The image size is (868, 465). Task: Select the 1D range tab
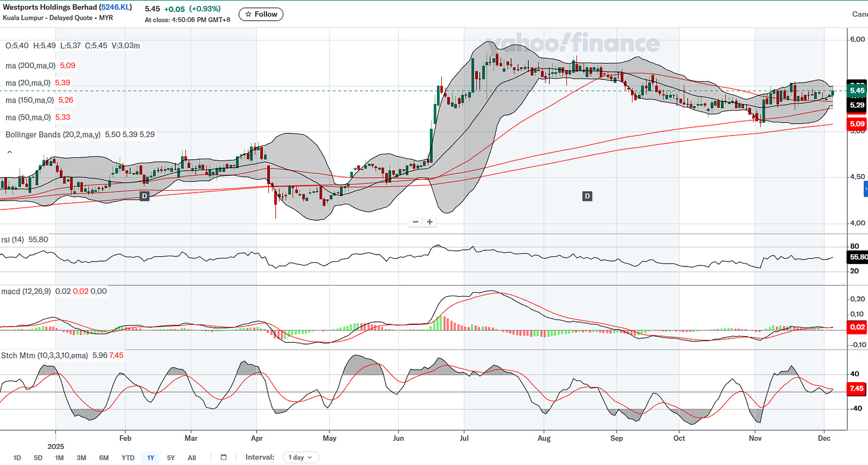pos(17,458)
